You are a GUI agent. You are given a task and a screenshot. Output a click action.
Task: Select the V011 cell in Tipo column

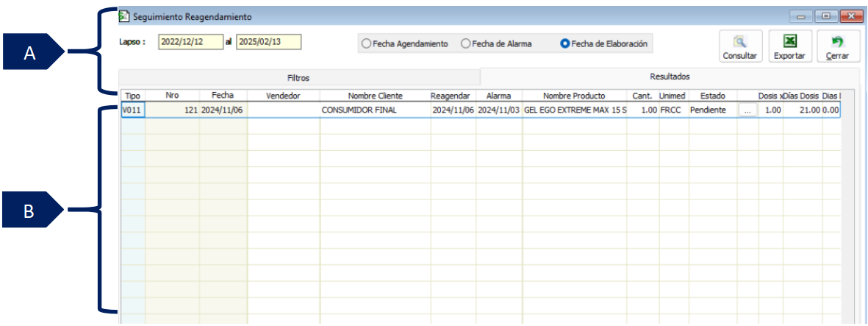pos(133,110)
